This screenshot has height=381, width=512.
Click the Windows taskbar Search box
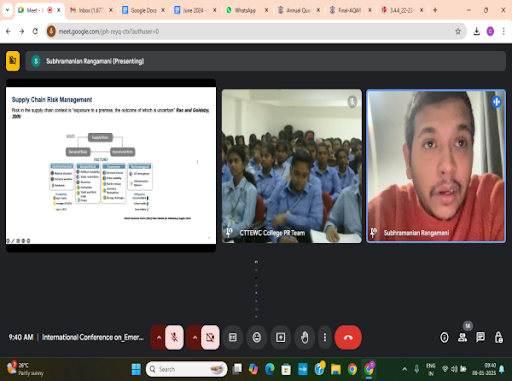pyautogui.click(x=187, y=369)
